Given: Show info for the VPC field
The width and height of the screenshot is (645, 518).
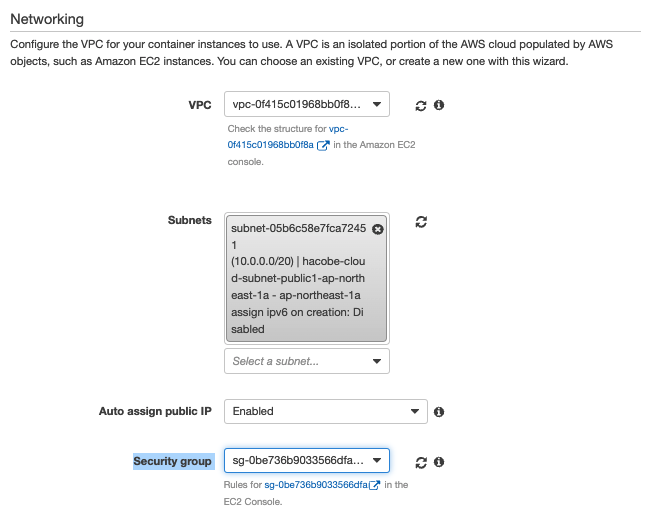Looking at the screenshot, I should [x=439, y=105].
